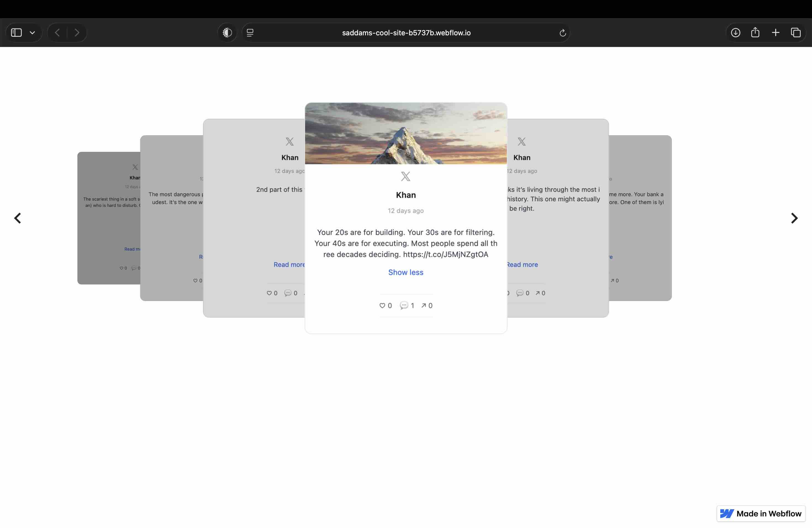Click the 'Your 20s are for building' tweet text
This screenshot has width=812, height=528.
point(406,243)
